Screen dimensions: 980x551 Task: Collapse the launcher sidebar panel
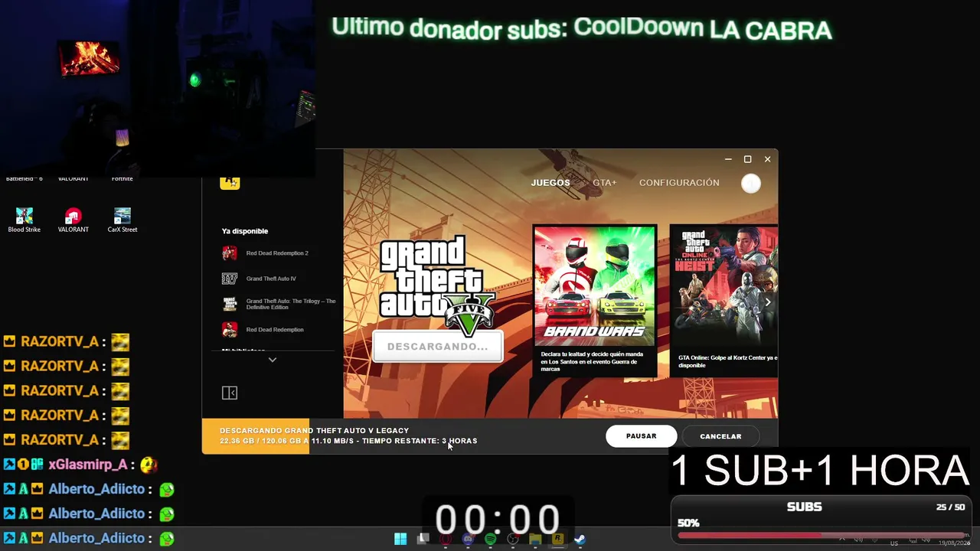[230, 393]
